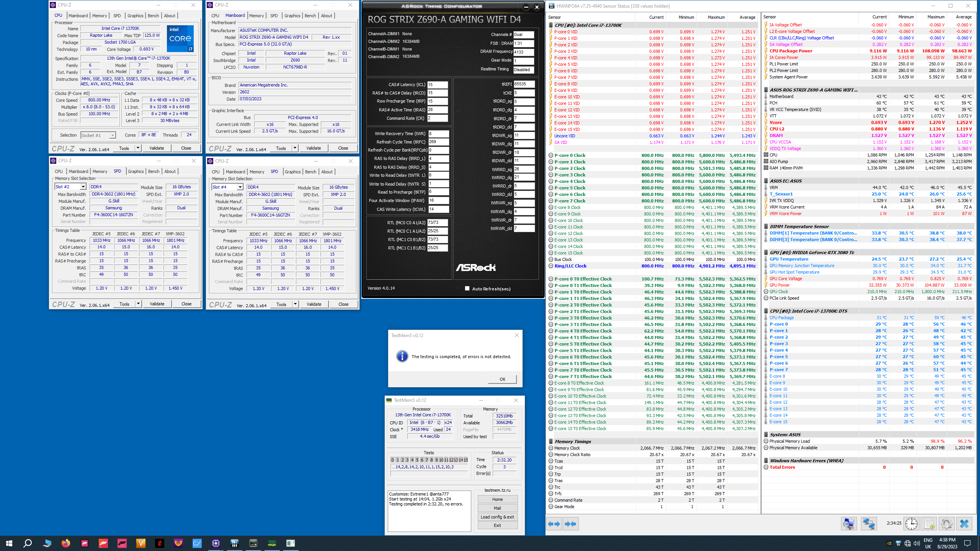Collapse GPU [#0]: NVIDIA GeForce RTX 3080 Ti group
980x551 pixels.
tap(766, 253)
